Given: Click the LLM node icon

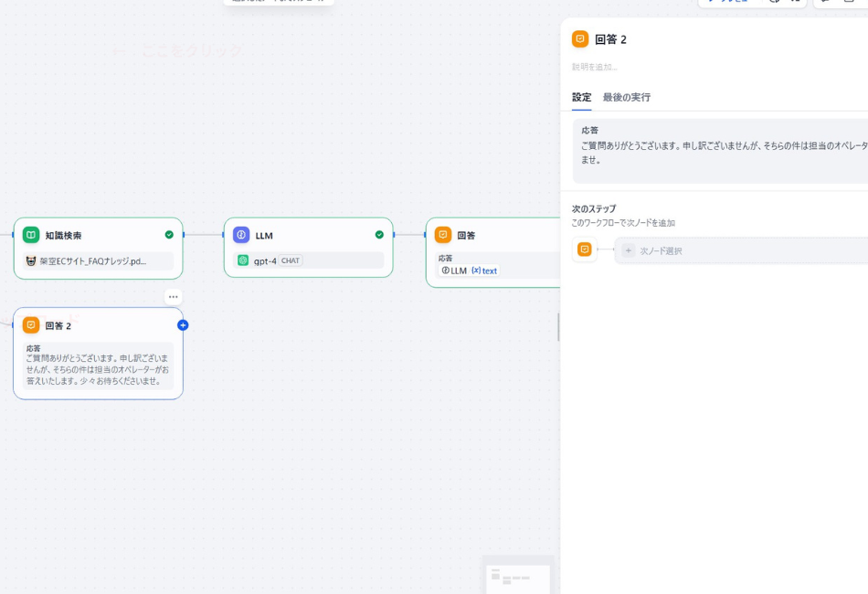Looking at the screenshot, I should point(240,235).
